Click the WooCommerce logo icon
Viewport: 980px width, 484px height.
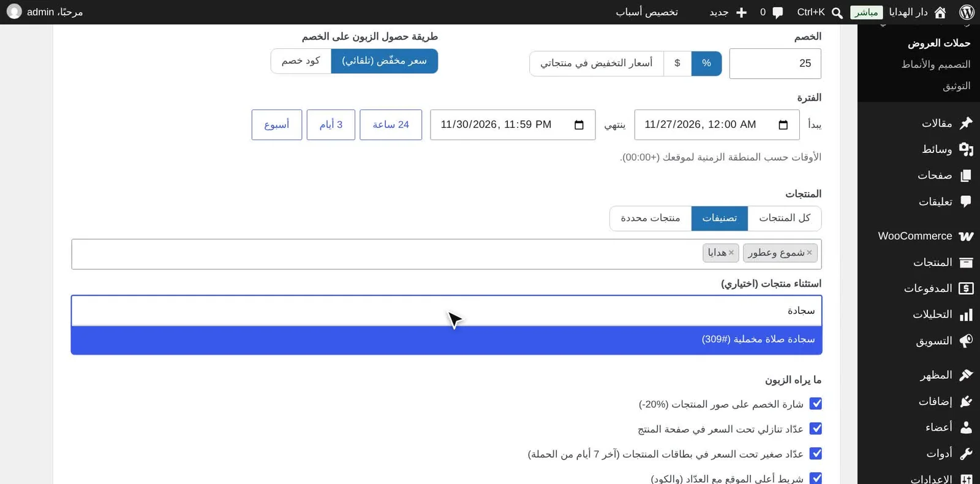pos(966,236)
